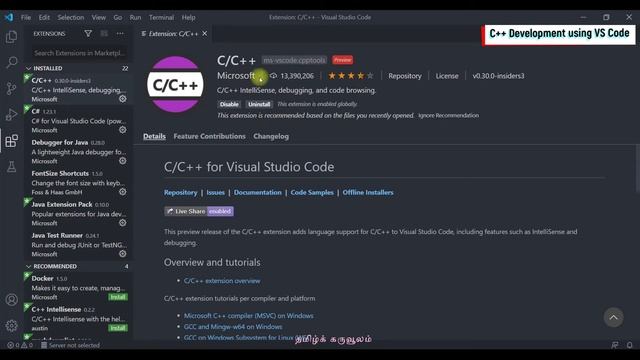This screenshot has width=640, height=360.
Task: Click the Microsoft publisher name
Action: click(236, 76)
